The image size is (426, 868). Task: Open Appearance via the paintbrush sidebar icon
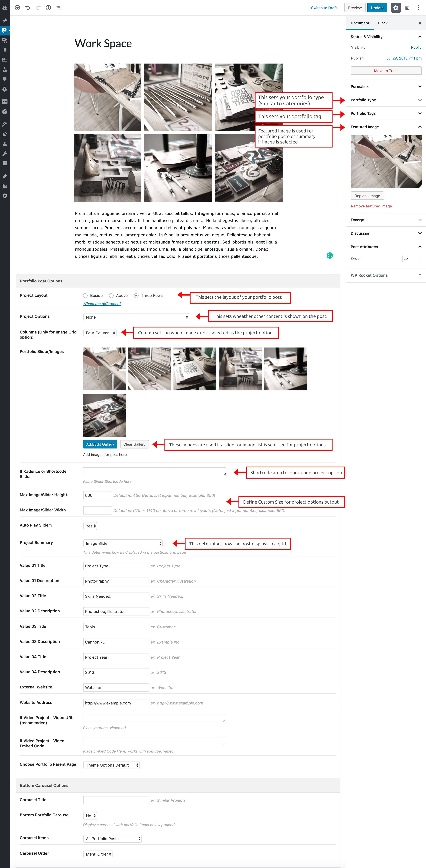click(x=5, y=124)
